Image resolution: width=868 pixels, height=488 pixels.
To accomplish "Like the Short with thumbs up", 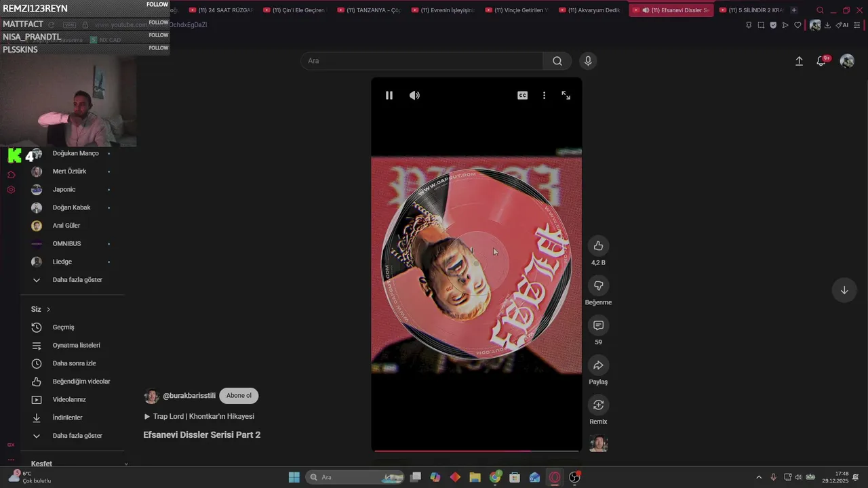I will (598, 246).
